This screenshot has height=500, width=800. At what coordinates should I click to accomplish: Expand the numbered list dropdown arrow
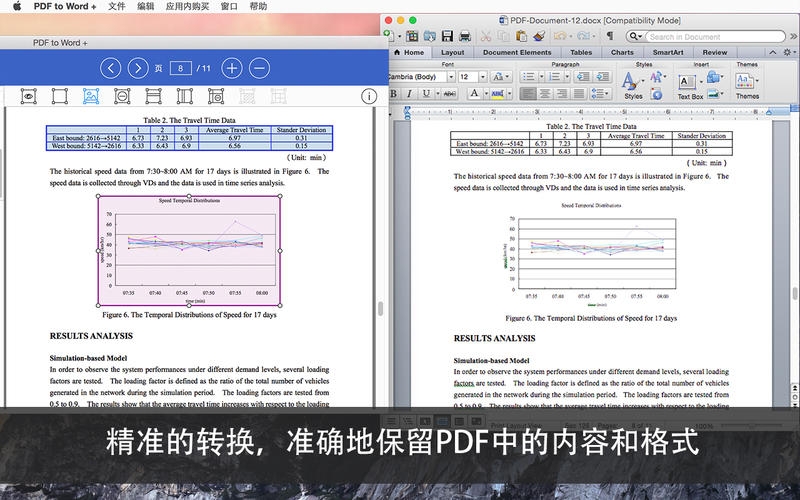click(567, 77)
